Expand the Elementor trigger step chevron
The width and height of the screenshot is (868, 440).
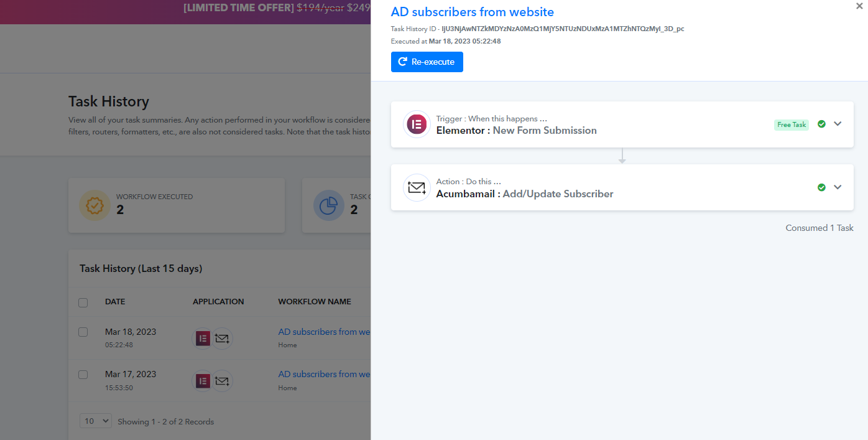pos(838,124)
